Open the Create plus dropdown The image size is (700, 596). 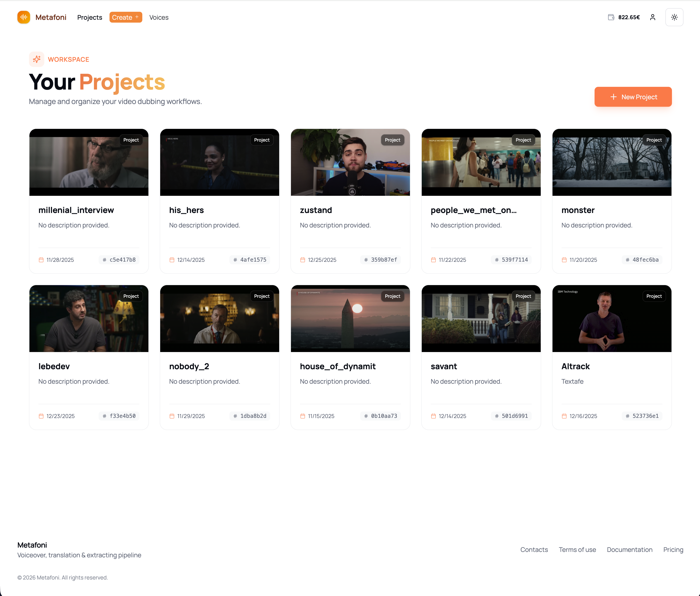click(x=126, y=17)
